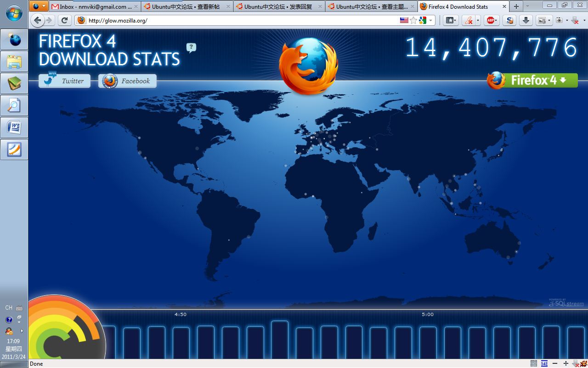Click the red-X download toolbar icon

pyautogui.click(x=574, y=20)
